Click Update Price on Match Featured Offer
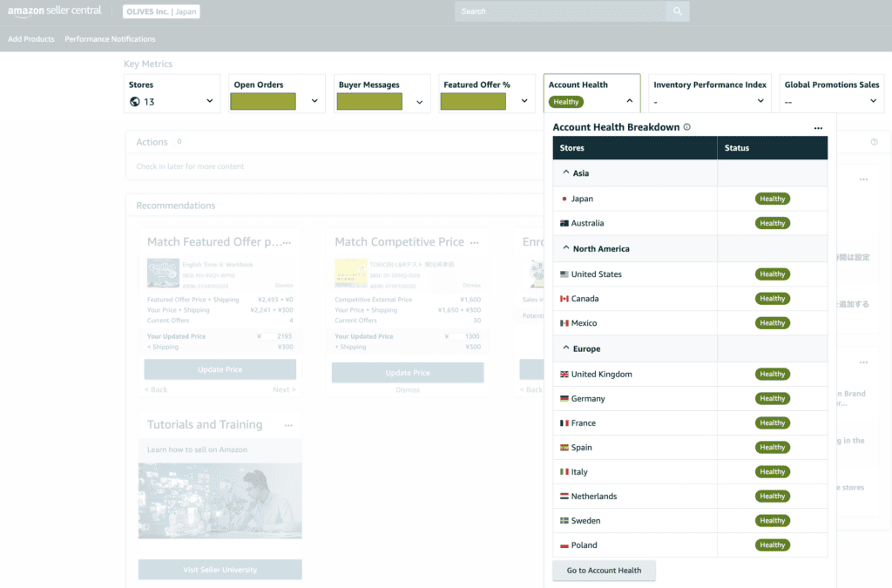892x588 pixels. coord(220,369)
